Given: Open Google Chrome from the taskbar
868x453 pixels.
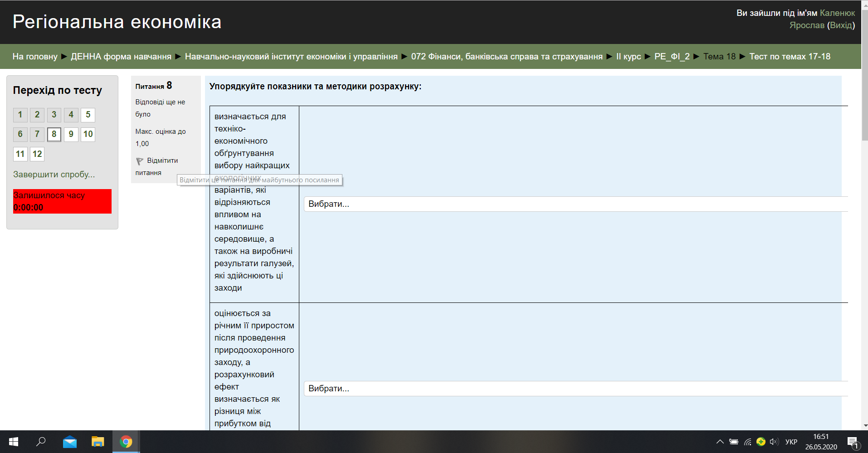Looking at the screenshot, I should tap(126, 441).
